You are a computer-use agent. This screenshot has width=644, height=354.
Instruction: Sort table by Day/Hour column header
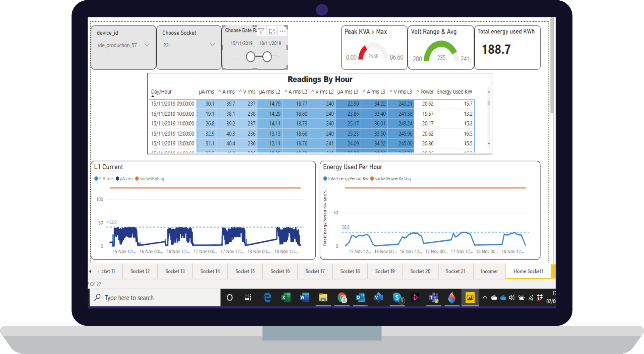(161, 92)
